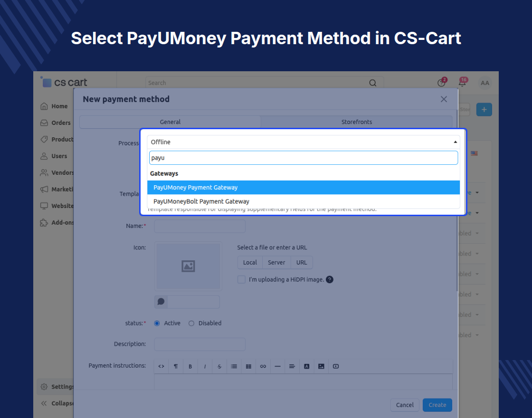
Task: Click the search magnifier icon
Action: coord(372,83)
